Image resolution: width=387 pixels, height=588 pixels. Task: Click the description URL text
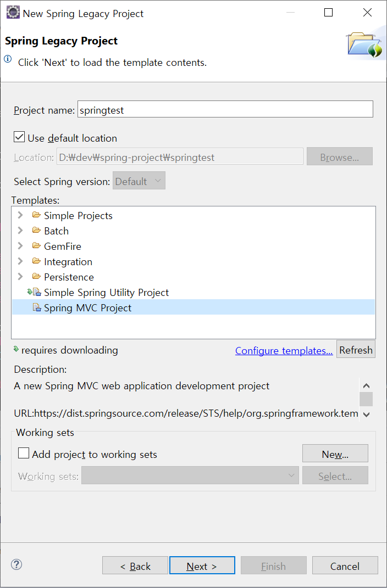pyautogui.click(x=186, y=413)
